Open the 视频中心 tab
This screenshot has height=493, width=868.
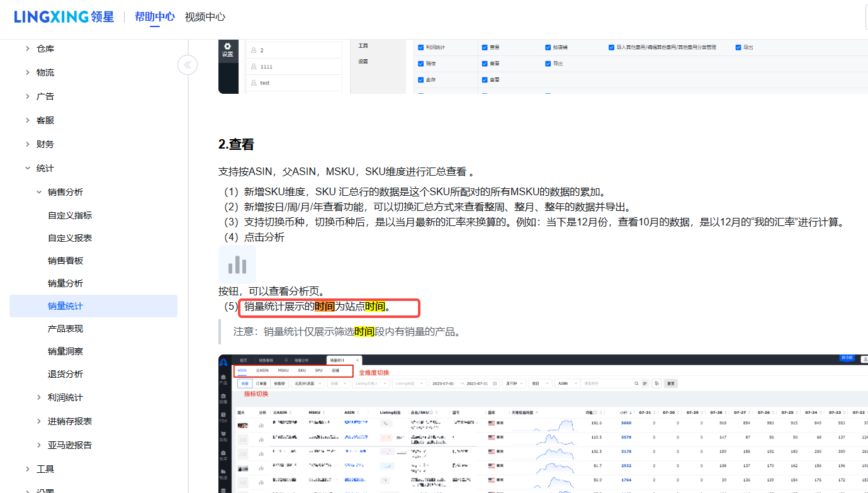point(205,17)
